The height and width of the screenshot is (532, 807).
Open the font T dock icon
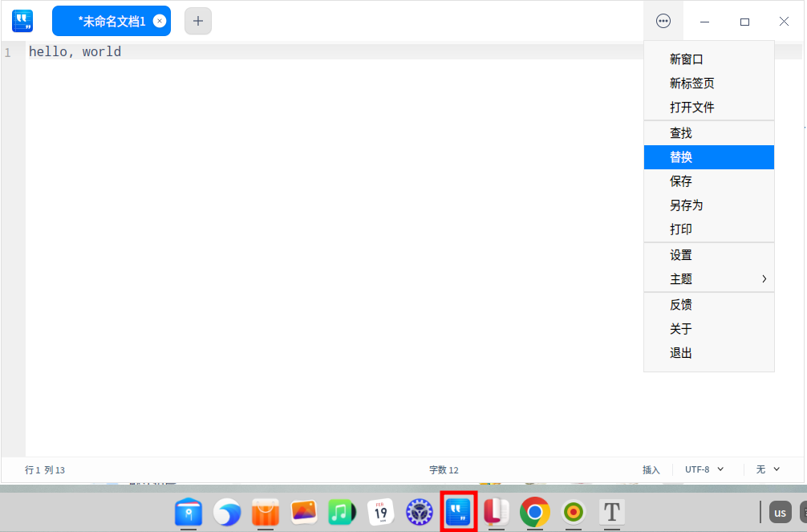(x=612, y=513)
